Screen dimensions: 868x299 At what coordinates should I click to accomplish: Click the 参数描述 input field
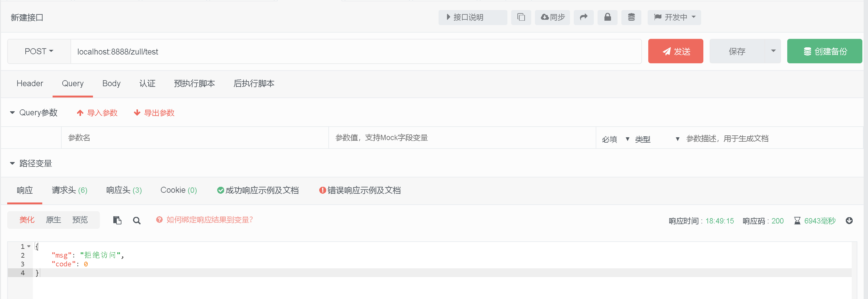coord(773,138)
